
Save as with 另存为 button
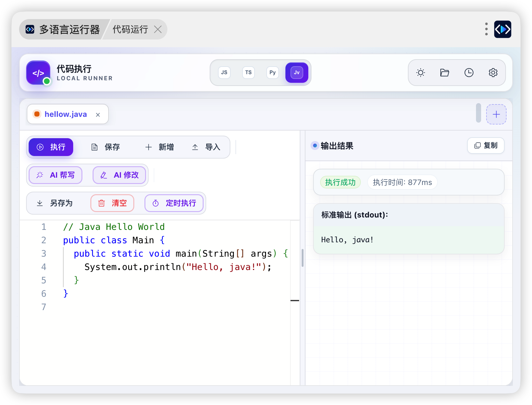(x=55, y=203)
